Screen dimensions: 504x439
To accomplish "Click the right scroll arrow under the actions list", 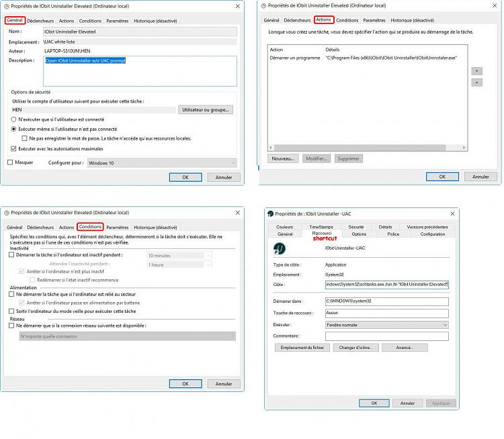I will 464,148.
